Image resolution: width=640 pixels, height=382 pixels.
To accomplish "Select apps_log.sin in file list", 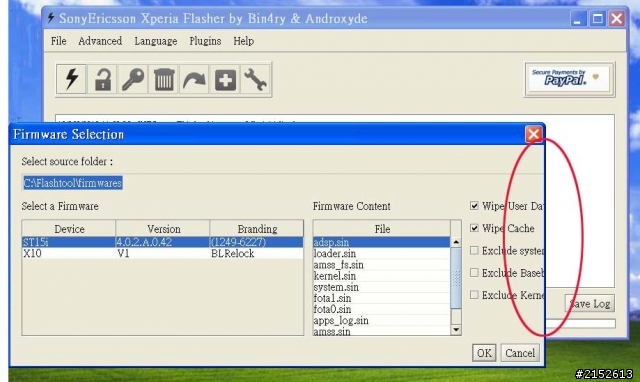I will [x=382, y=320].
